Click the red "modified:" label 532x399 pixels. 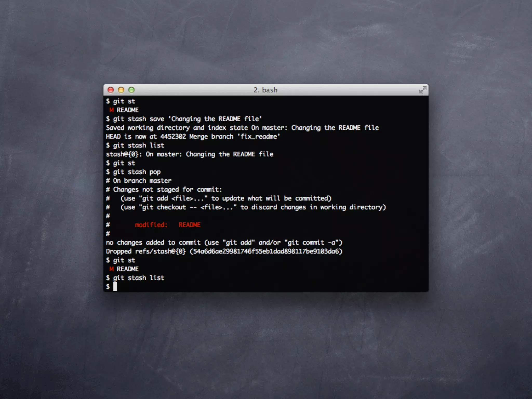pos(151,225)
